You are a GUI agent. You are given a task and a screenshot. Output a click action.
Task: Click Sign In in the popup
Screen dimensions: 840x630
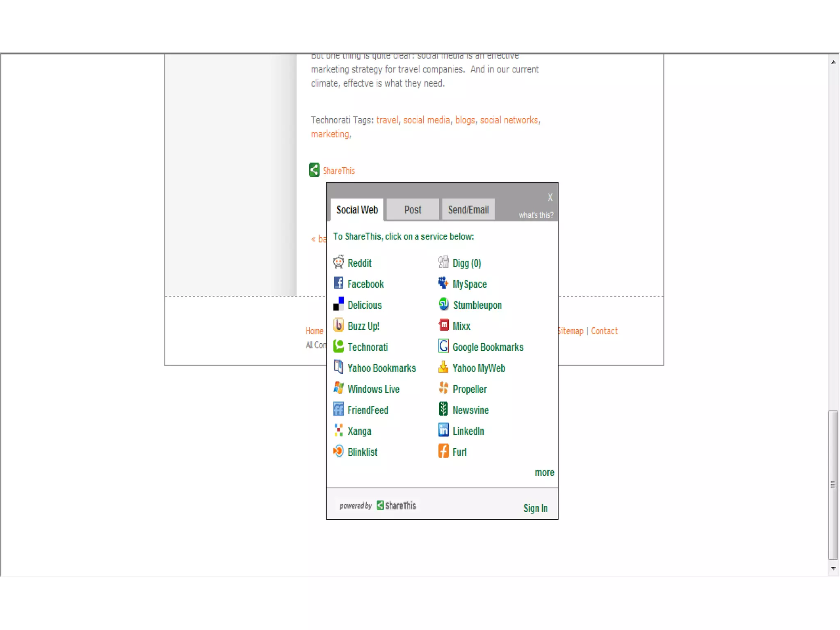[x=535, y=508]
